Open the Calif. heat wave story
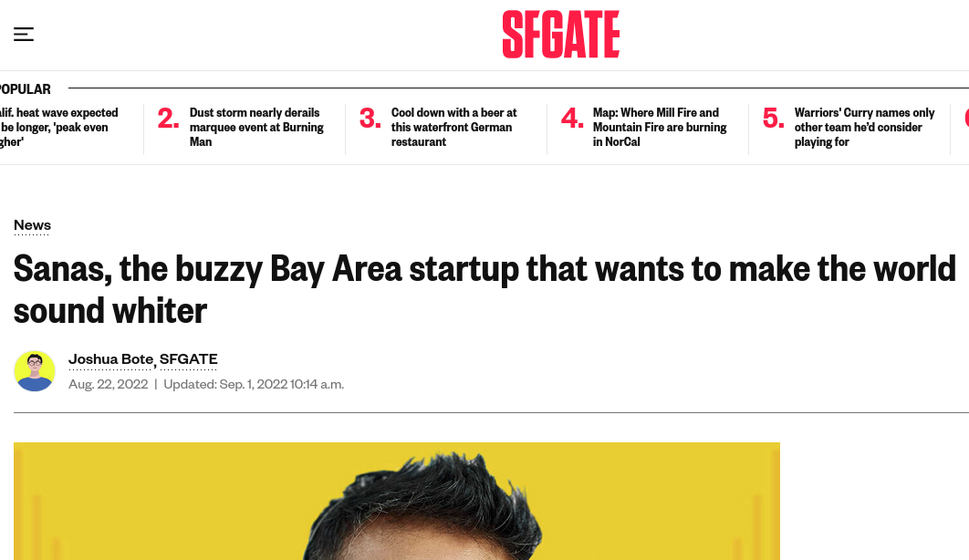Image resolution: width=969 pixels, height=560 pixels. click(59, 128)
